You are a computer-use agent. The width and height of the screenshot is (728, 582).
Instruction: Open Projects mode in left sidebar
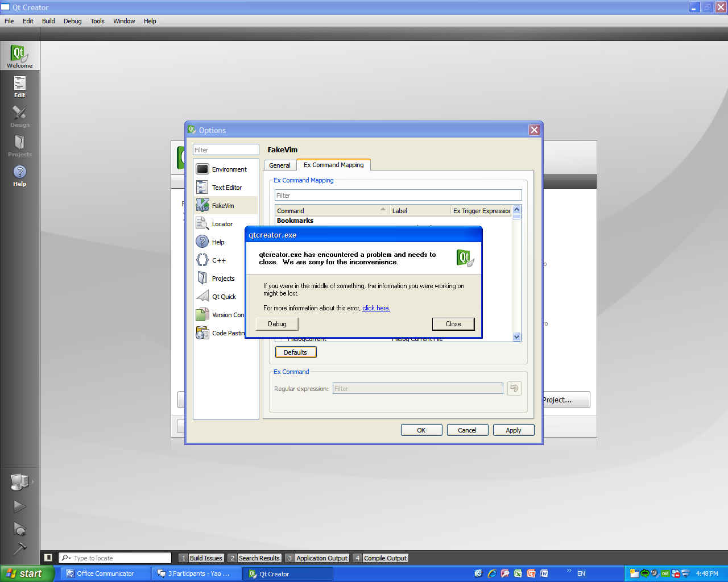20,145
